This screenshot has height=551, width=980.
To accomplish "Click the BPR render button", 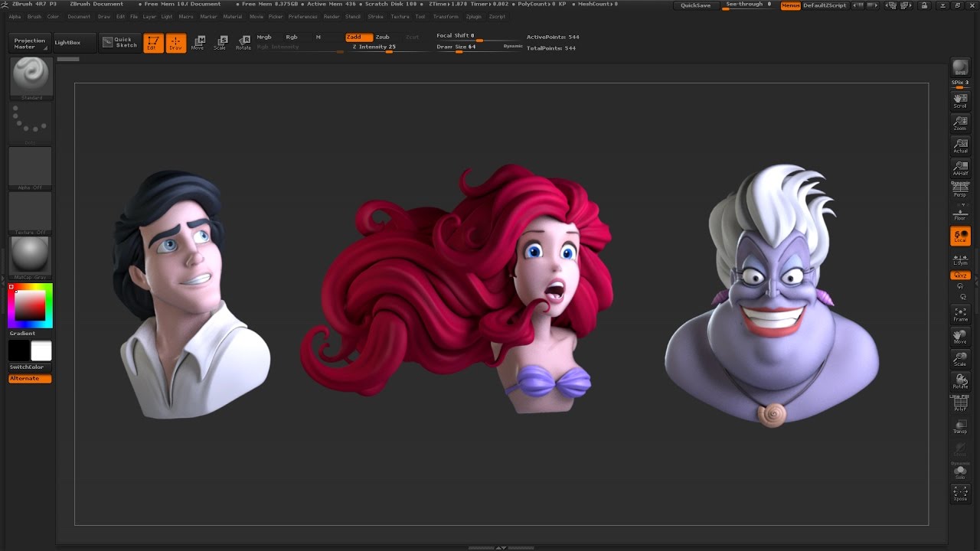I will point(960,67).
